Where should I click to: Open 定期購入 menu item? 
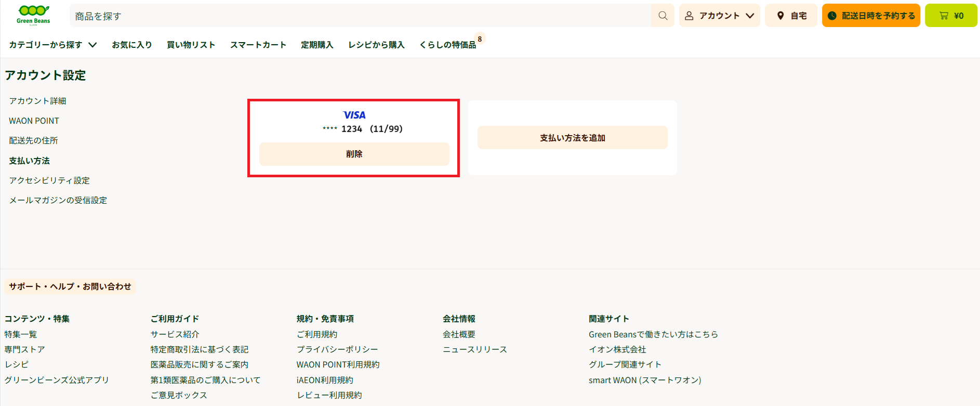click(x=317, y=45)
